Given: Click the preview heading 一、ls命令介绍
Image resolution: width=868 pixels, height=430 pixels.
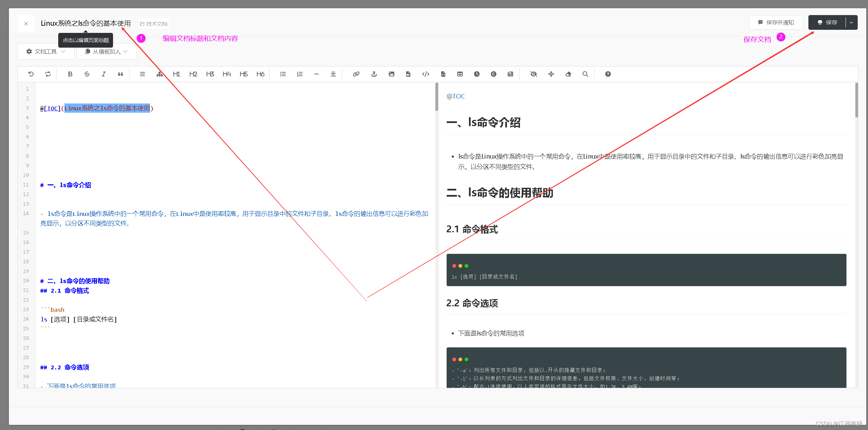Looking at the screenshot, I should (x=483, y=122).
